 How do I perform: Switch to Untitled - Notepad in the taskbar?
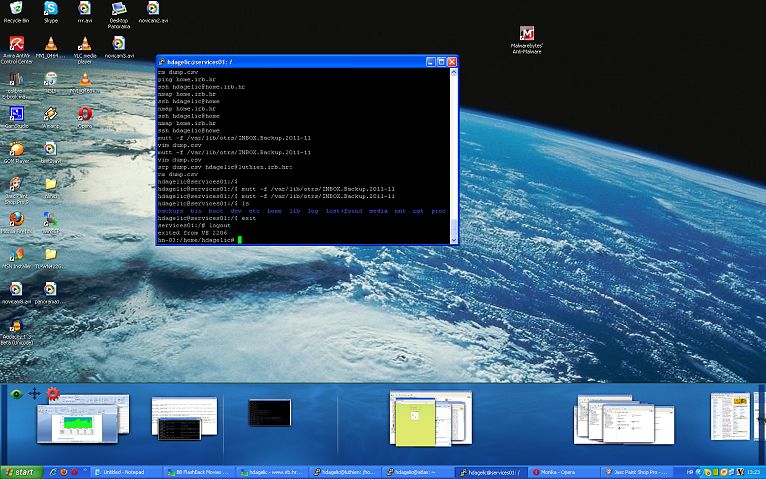pyautogui.click(x=126, y=471)
